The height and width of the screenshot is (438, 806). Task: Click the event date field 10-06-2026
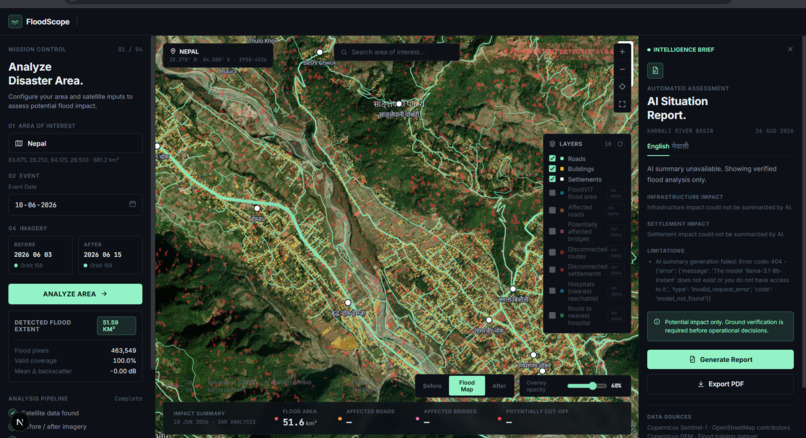pos(75,205)
